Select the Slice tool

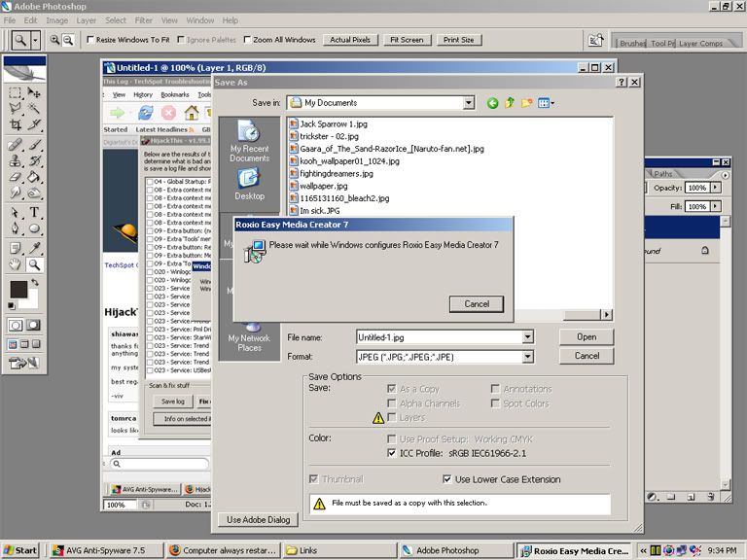click(34, 124)
